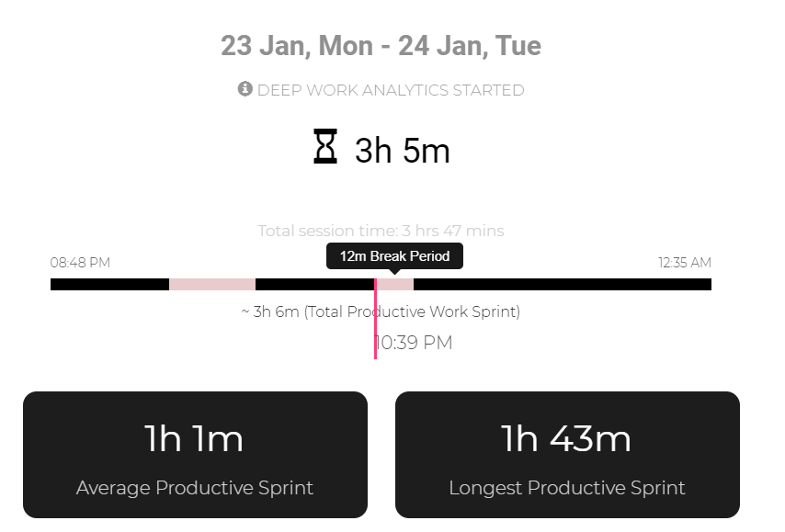This screenshot has height=532, width=785.
Task: Click the first black work sprint segment
Action: [x=109, y=284]
